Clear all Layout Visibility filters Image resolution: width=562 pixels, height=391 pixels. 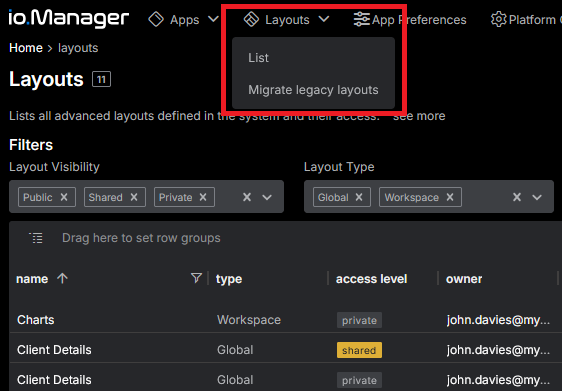[x=247, y=197]
